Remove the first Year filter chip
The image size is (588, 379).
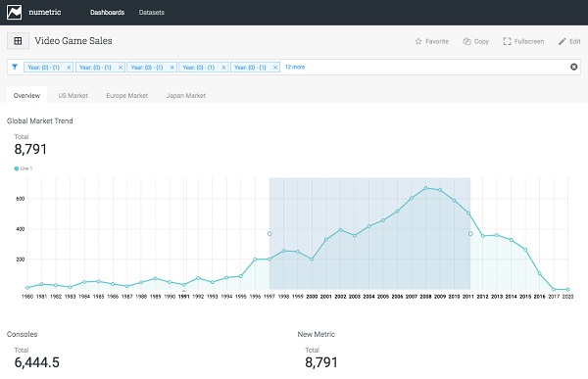click(x=69, y=68)
